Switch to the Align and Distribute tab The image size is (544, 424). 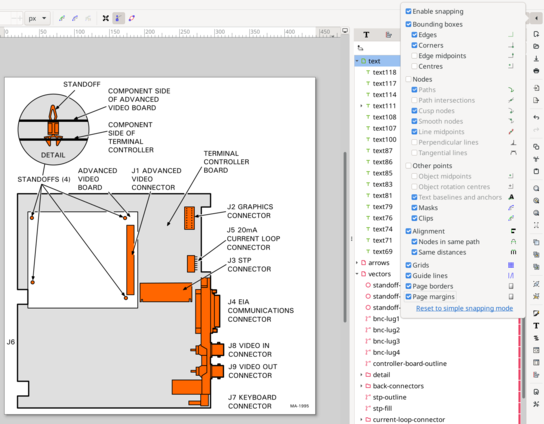389,35
